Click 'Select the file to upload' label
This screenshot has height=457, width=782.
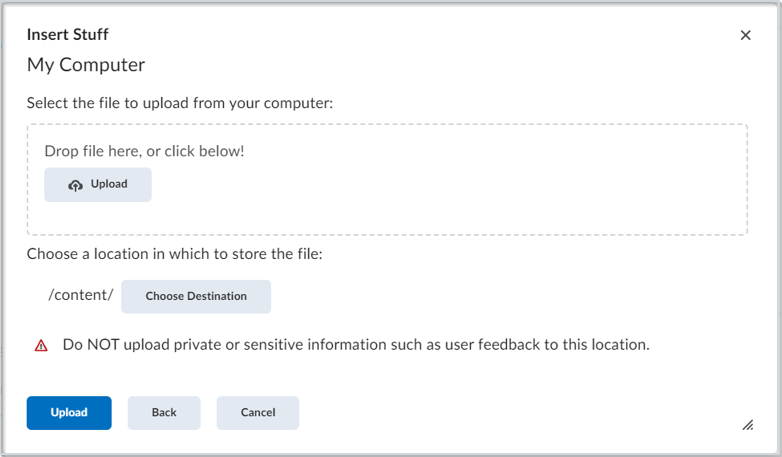(180, 102)
